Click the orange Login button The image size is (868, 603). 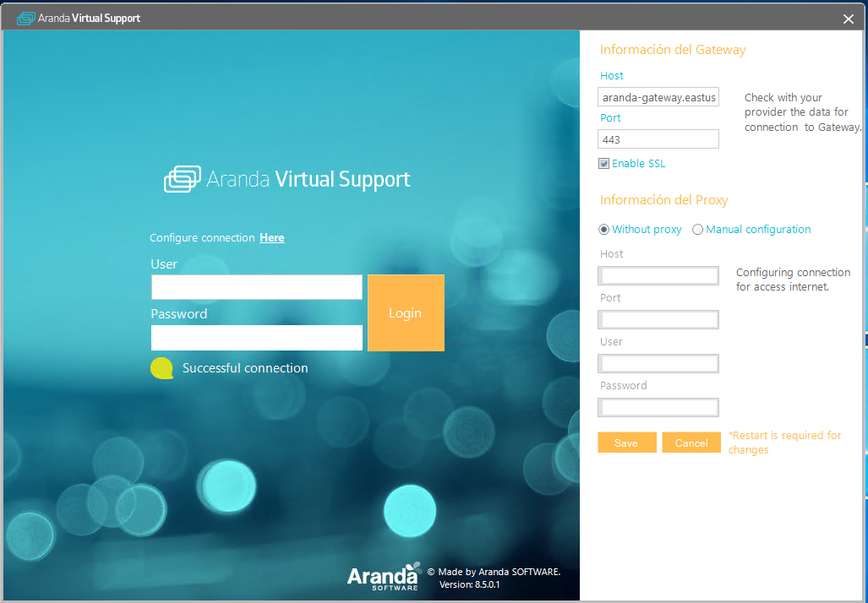click(x=406, y=313)
